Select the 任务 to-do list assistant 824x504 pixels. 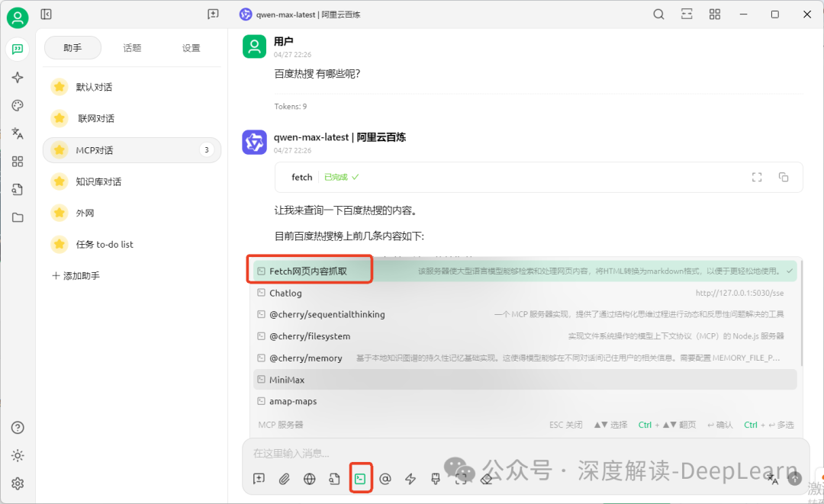[x=131, y=244]
